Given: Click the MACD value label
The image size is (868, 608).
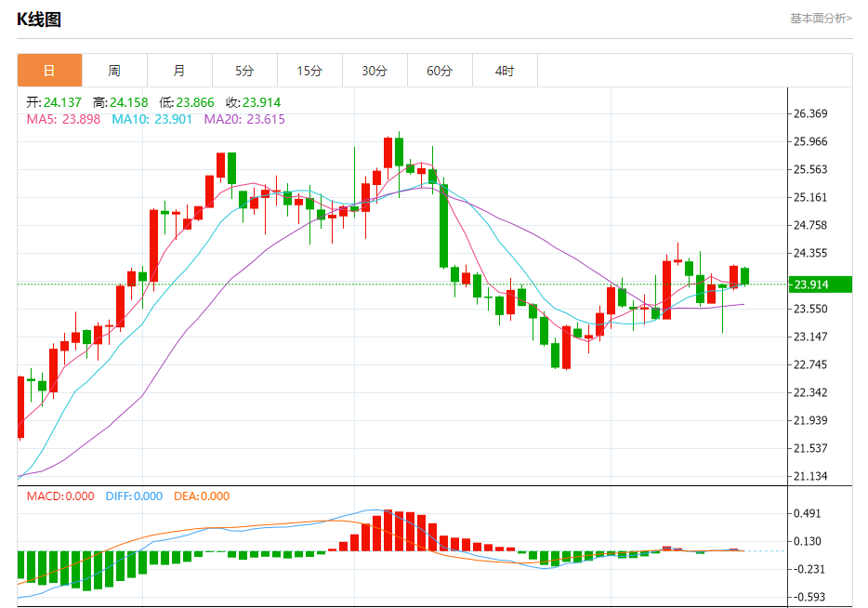Looking at the screenshot, I should 60,496.
